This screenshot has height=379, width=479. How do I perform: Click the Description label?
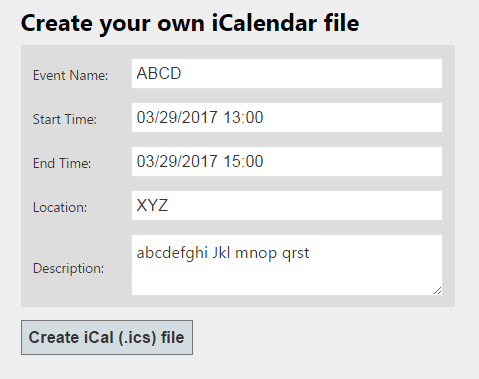68,268
